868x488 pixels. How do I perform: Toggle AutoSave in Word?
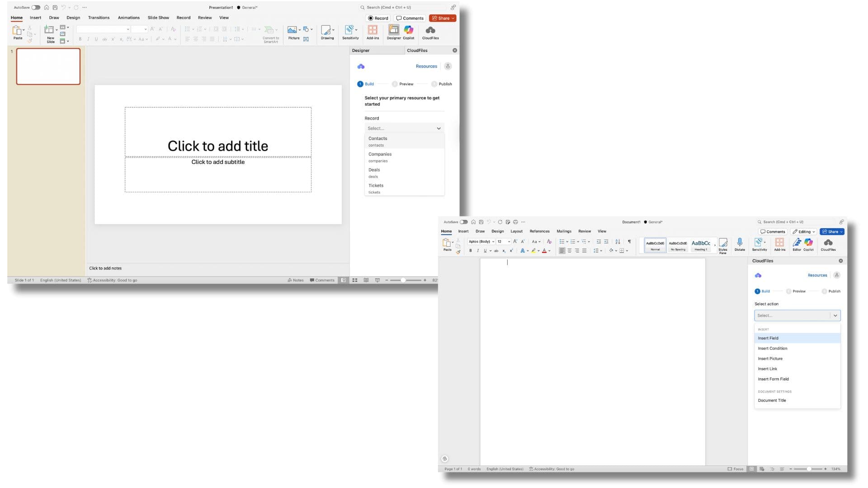pos(463,222)
